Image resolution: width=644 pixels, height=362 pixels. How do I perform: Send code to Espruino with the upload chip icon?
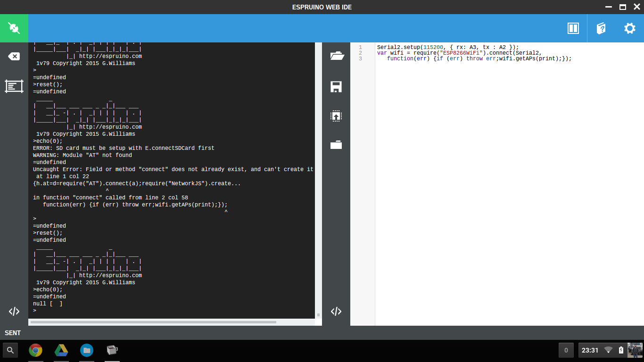coord(336,116)
